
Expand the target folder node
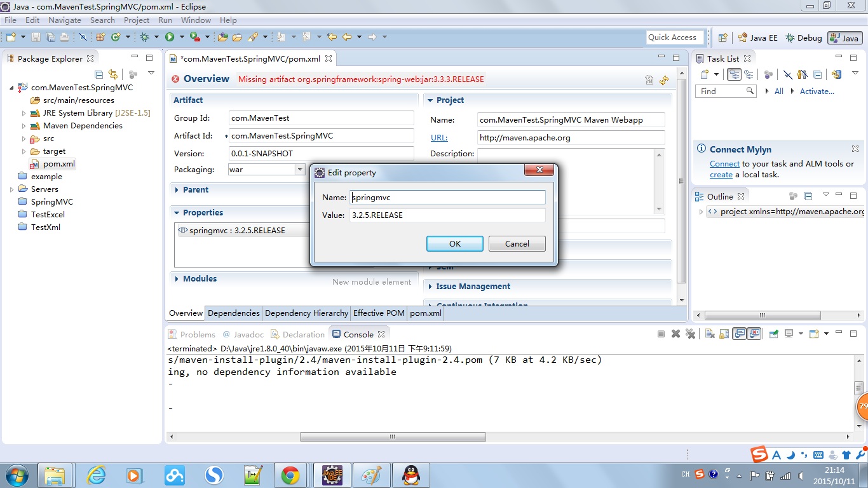(x=24, y=151)
